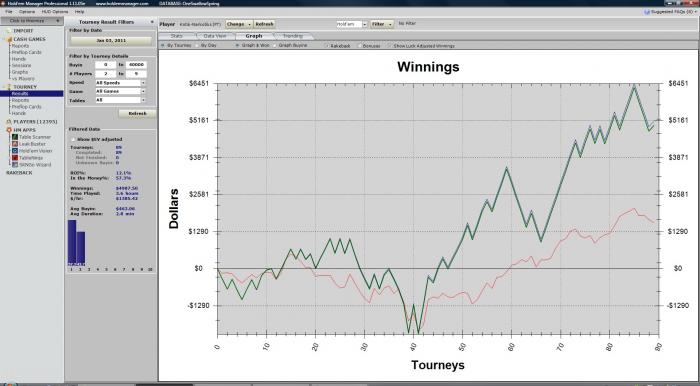Launch the Hold'em Vision app icon
The height and width of the screenshot is (386, 700).
point(15,151)
